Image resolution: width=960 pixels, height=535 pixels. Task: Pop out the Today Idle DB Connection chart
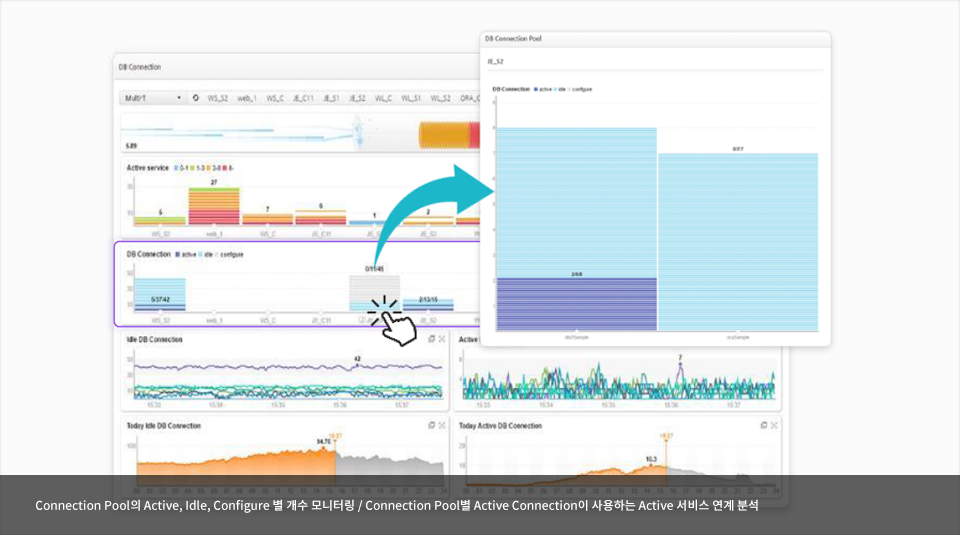(x=431, y=425)
